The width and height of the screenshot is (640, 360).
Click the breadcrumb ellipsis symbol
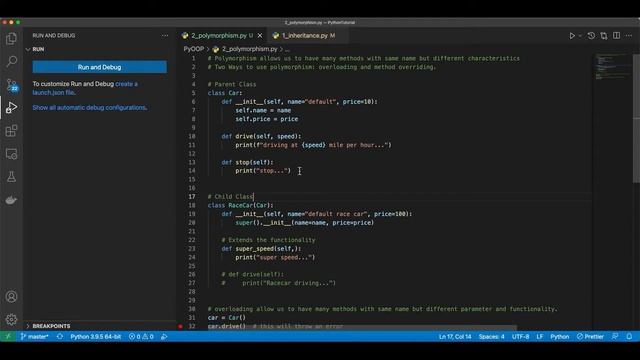287,49
